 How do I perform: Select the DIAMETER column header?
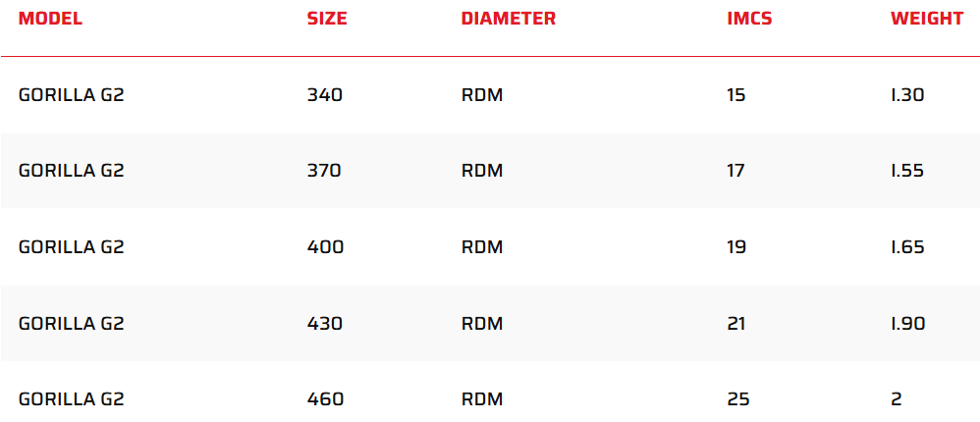coord(508,19)
